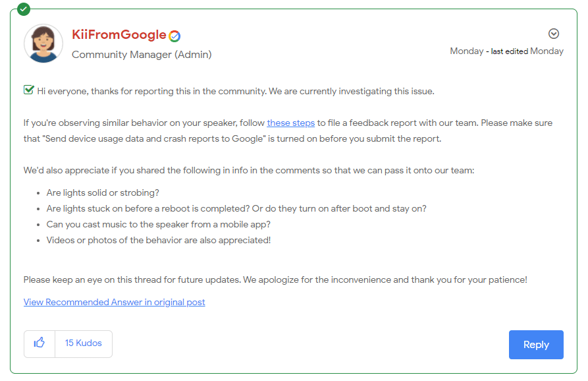Click the green accepted-solution badge at card corner
Viewport: 588px width, 381px height.
pyautogui.click(x=24, y=9)
